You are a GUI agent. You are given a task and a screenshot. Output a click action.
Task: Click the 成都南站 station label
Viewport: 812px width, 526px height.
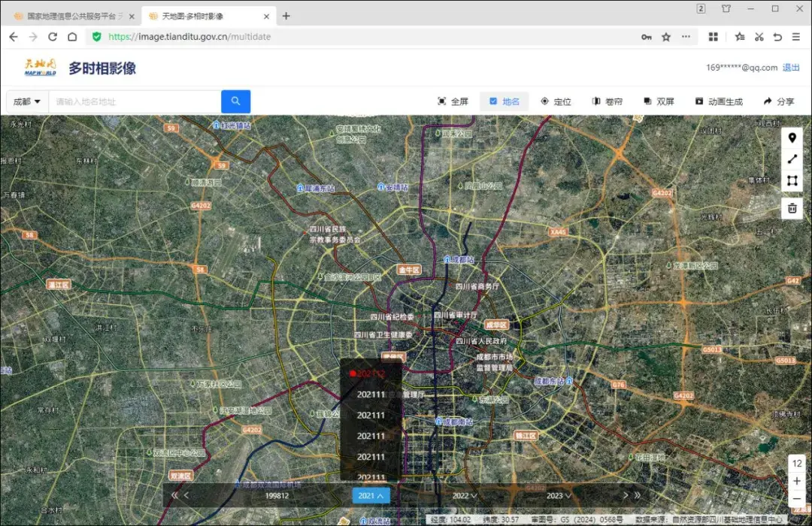453,422
